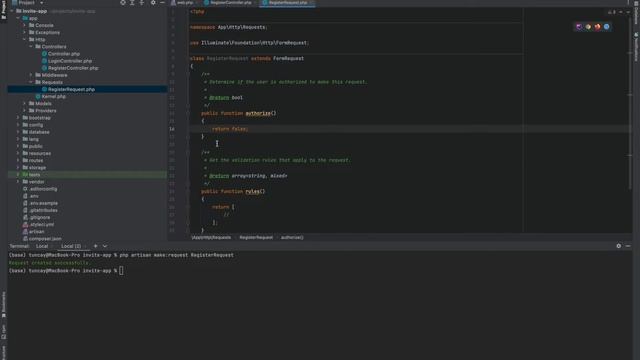Click the Kernel.php class icon
This screenshot has height=360, width=640.
tap(38, 96)
